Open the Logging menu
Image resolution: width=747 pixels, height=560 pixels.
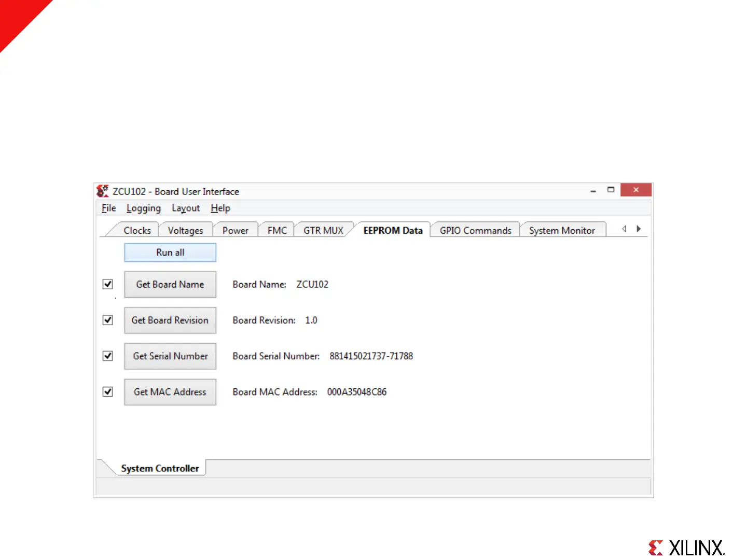pos(144,208)
